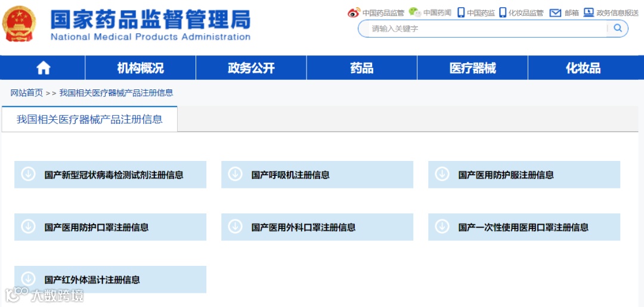Click the search magnifier icon
Image resolution: width=644 pixels, height=307 pixels.
point(618,29)
